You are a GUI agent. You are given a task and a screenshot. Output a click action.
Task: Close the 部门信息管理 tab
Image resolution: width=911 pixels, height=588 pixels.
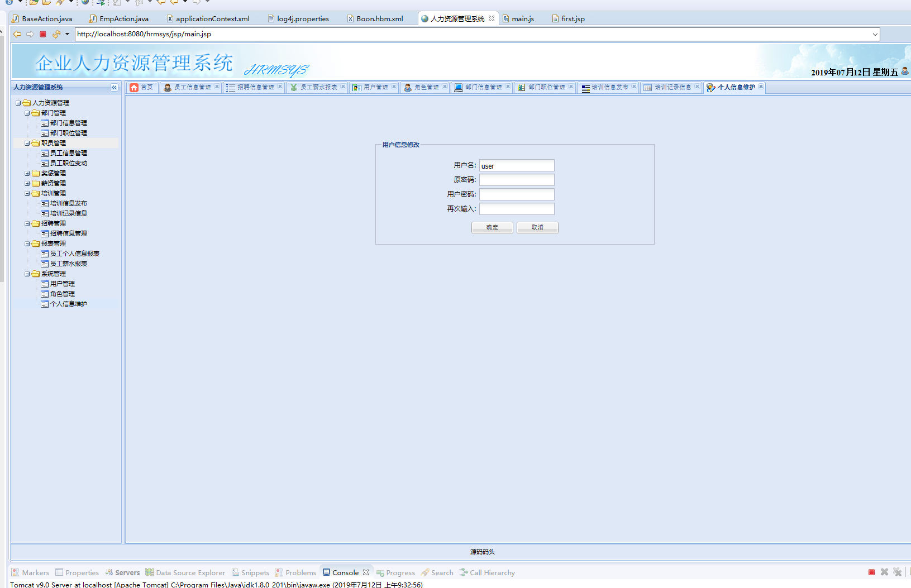coord(508,87)
